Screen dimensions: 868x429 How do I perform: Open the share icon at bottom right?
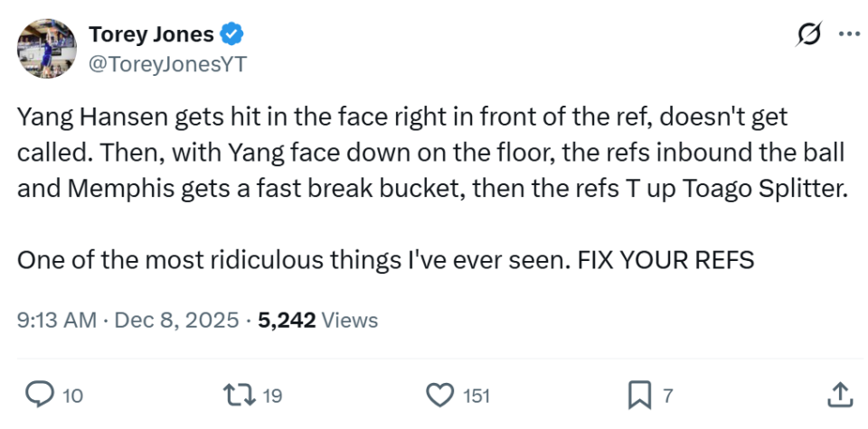[838, 394]
